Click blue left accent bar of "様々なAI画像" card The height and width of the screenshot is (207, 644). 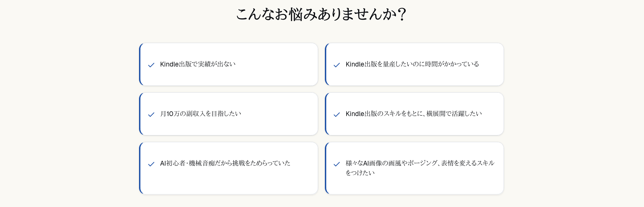click(326, 168)
